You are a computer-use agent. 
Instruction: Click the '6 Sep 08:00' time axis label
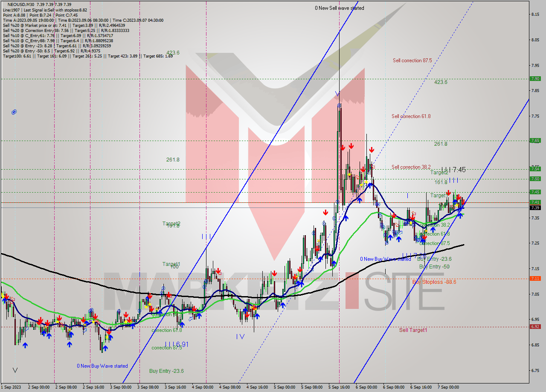393,387
